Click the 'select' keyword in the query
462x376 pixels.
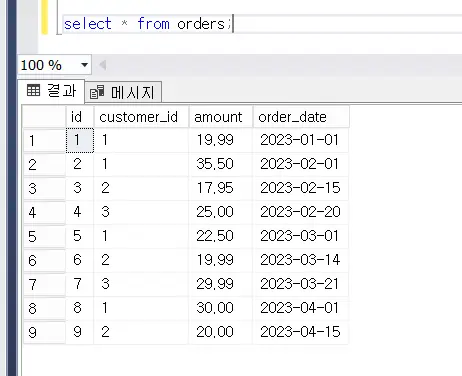click(88, 24)
